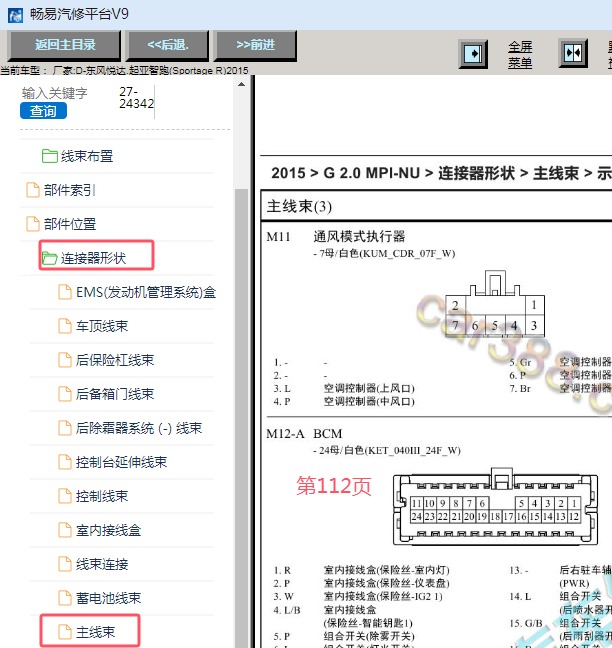Image resolution: width=612 pixels, height=648 pixels.
Task: Click the page icon beside 蓄电池线束
Action: coord(64,598)
